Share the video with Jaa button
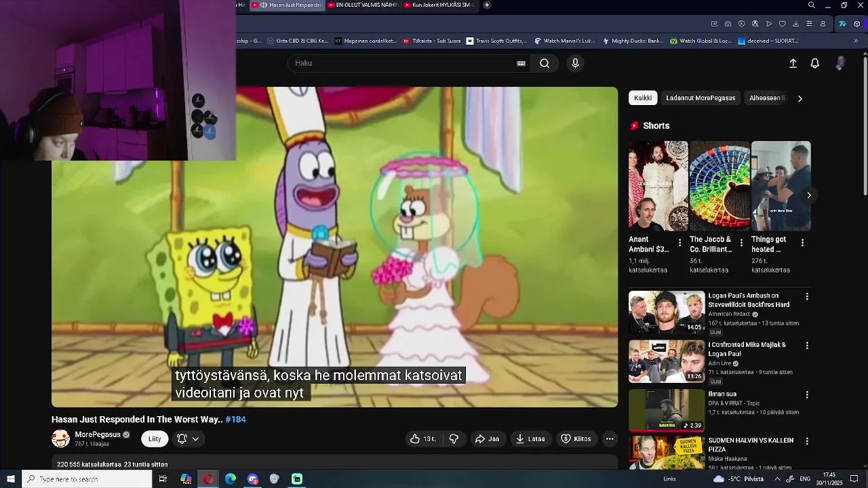Image resolution: width=868 pixels, height=488 pixels. tap(487, 439)
